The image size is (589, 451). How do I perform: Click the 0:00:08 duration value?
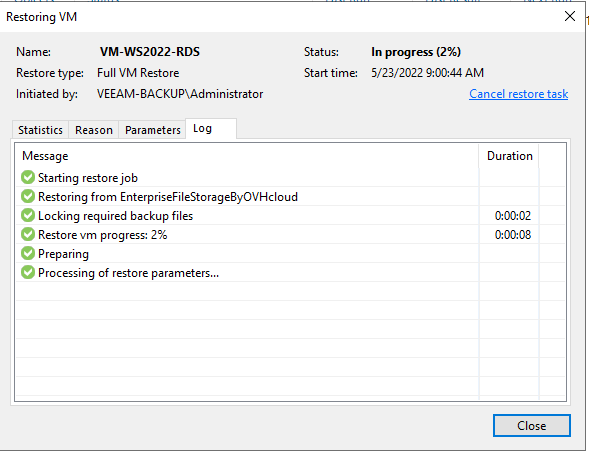(513, 235)
